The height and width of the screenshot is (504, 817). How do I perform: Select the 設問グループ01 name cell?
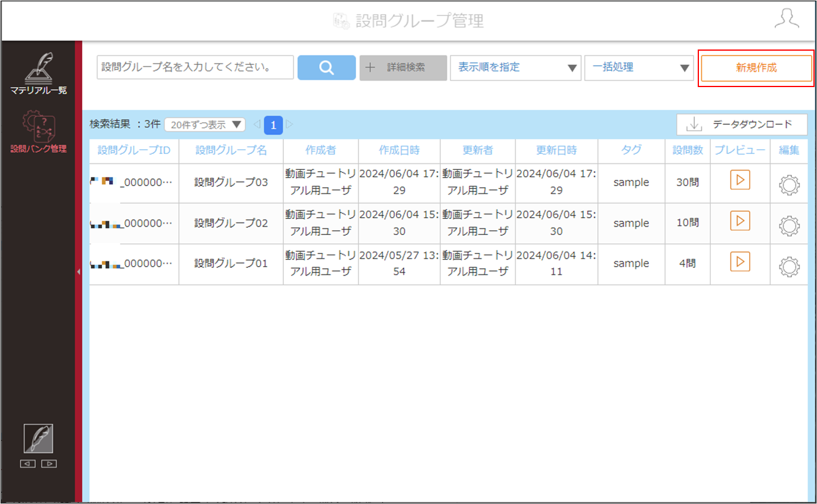coord(231,264)
